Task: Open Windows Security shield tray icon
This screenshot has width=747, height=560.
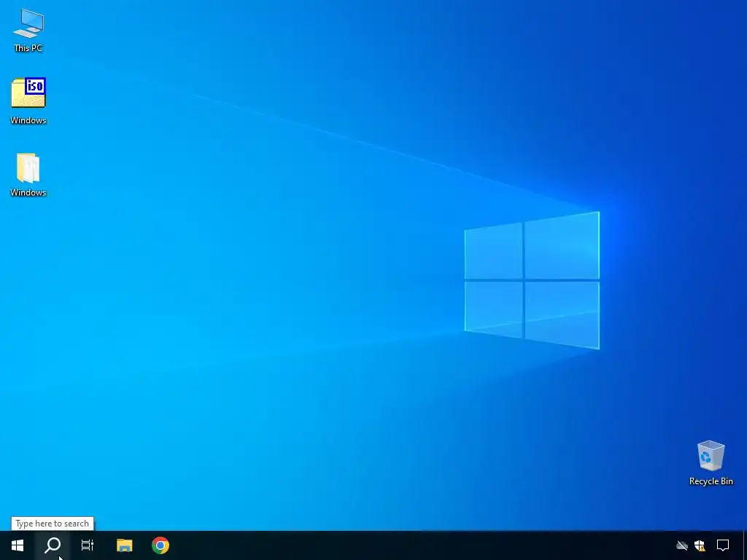Action: coord(700,545)
